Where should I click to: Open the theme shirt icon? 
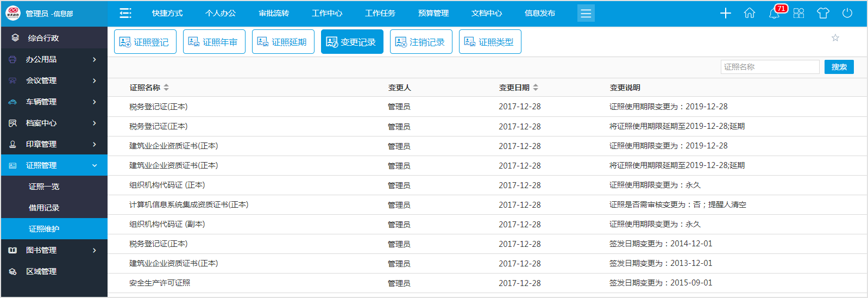823,13
